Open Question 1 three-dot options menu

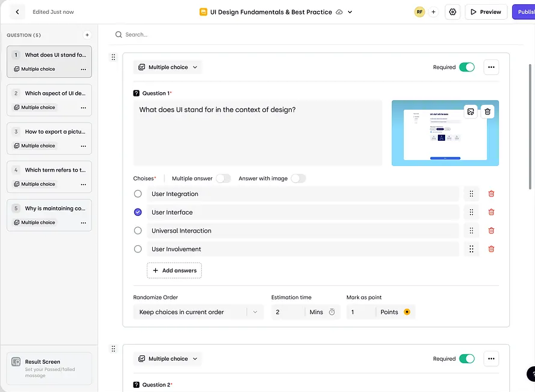pyautogui.click(x=491, y=67)
